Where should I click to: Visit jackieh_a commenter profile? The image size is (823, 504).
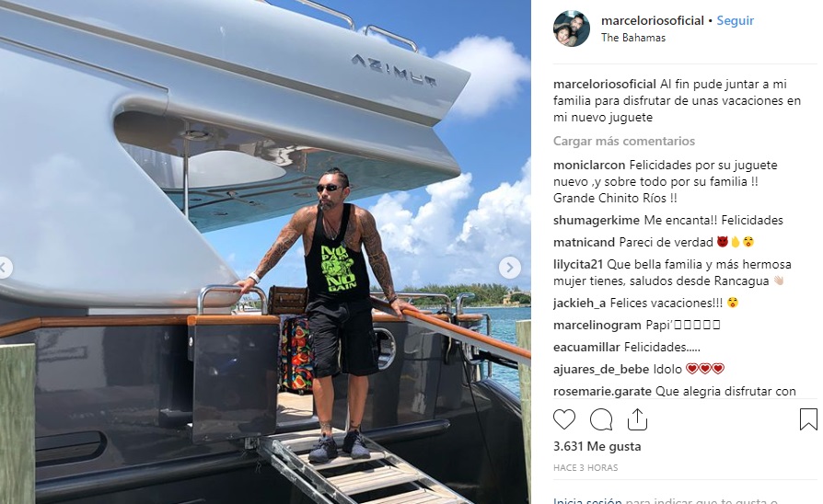[579, 304]
